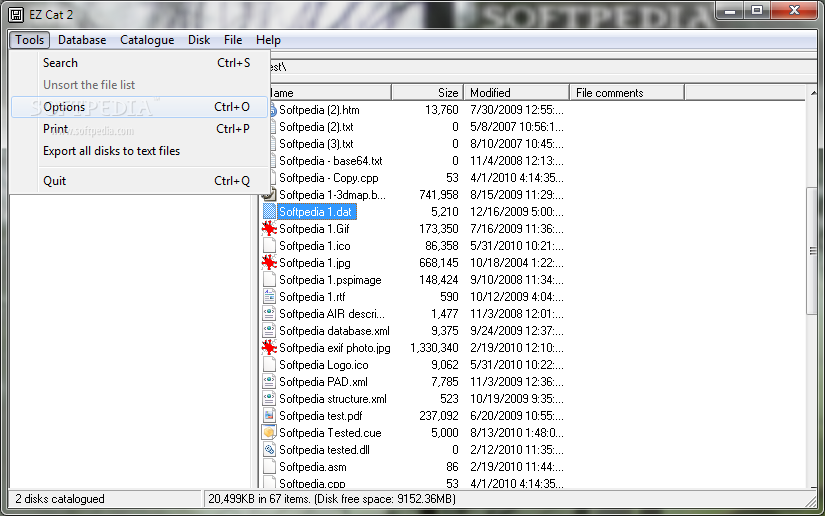This screenshot has height=516, width=825.
Task: Click the File comments column header
Action: (627, 93)
